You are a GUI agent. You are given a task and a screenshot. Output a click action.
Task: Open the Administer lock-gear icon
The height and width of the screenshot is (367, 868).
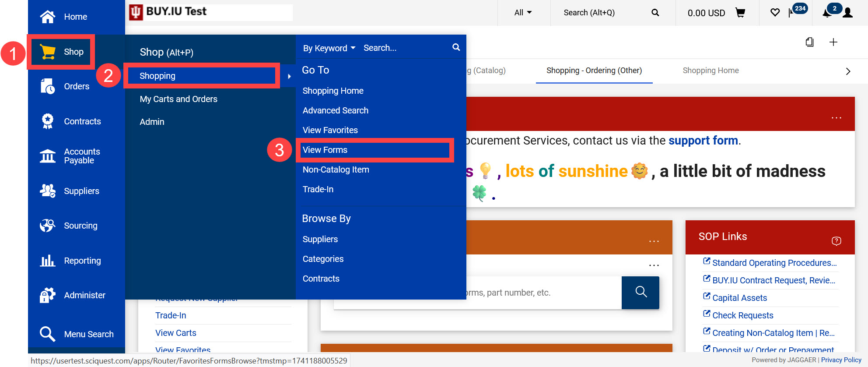(x=48, y=295)
